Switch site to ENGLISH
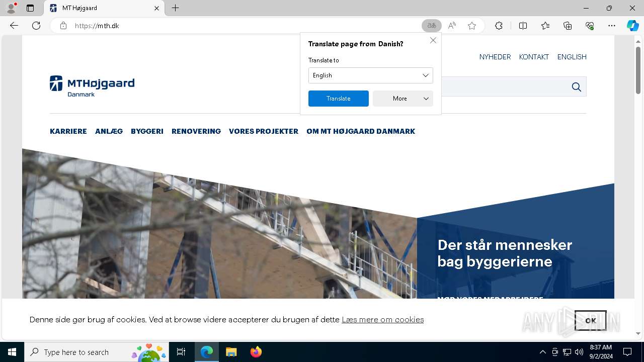The image size is (644, 362). 572,57
